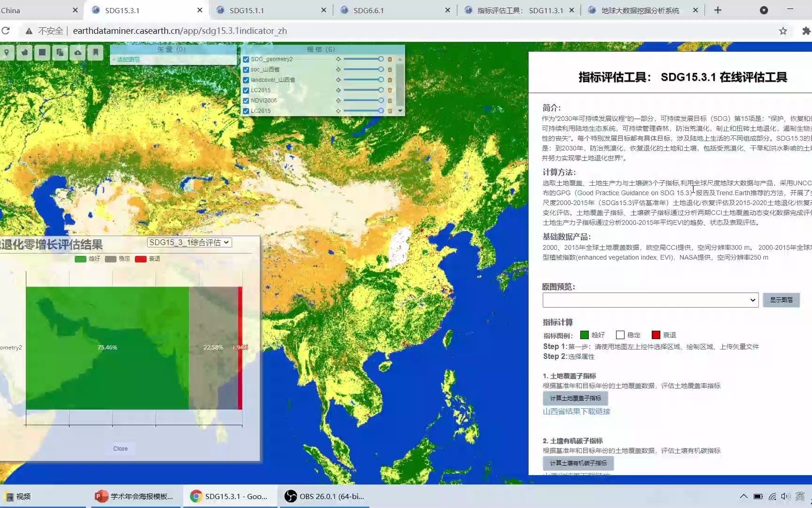
Task: Click the bookmark map tool
Action: 95,52
